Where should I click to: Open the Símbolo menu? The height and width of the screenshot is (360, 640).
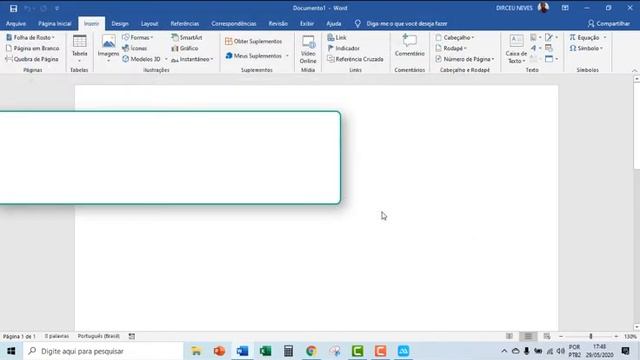586,48
